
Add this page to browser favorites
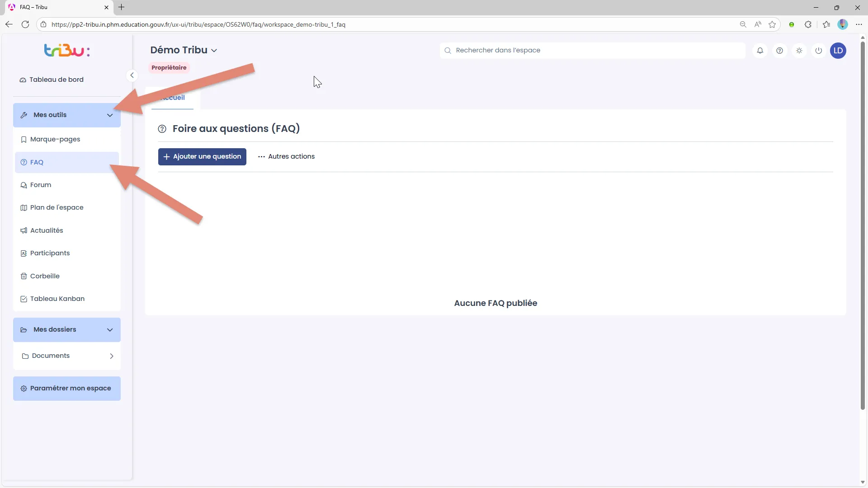[772, 24]
